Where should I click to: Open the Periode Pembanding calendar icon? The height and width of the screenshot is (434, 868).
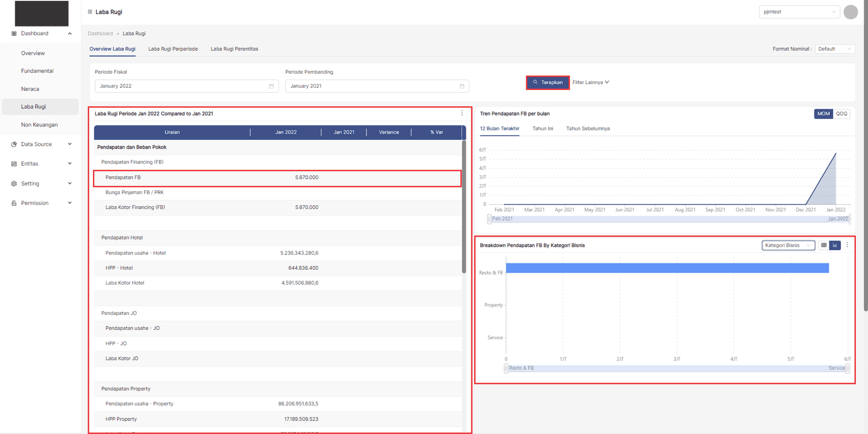[x=462, y=86]
